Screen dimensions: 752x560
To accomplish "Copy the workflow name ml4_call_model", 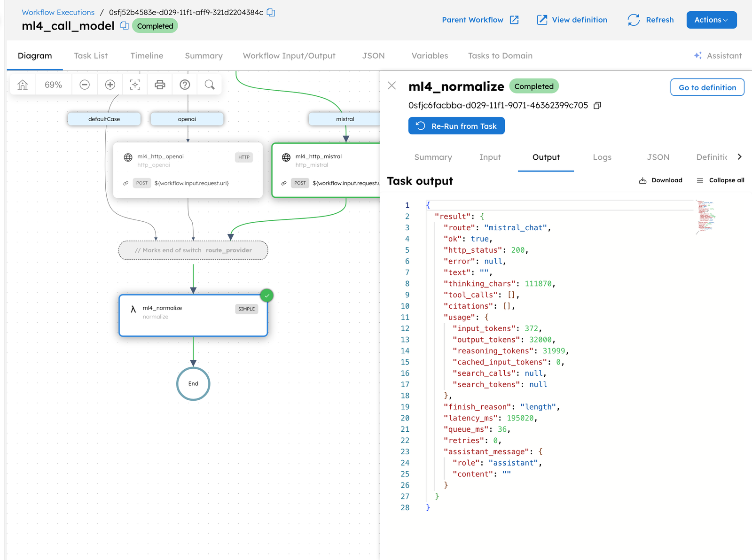I will (124, 26).
